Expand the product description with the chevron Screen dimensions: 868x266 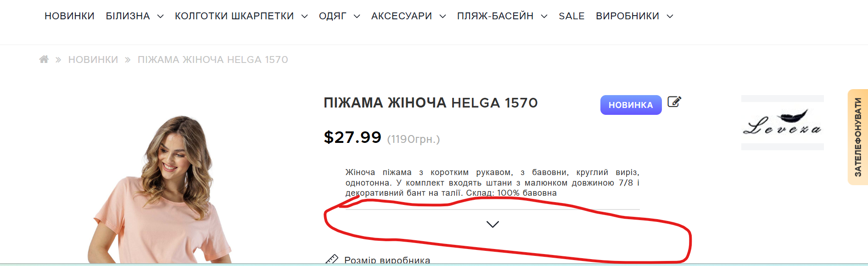(493, 224)
